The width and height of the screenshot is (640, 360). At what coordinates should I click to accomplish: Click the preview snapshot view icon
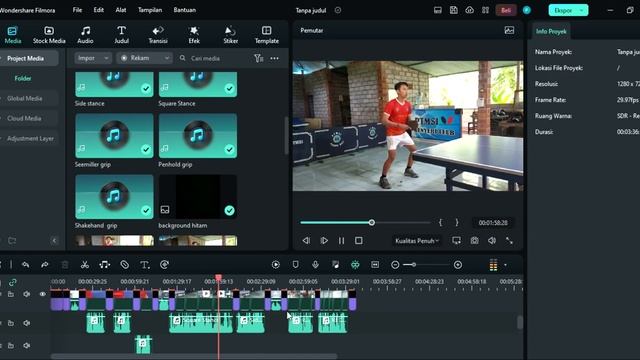[509, 30]
